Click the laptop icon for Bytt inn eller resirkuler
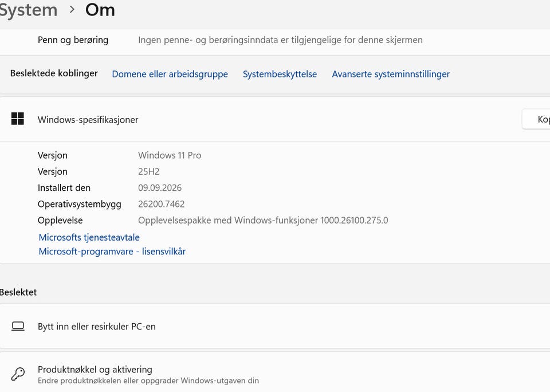This screenshot has width=550, height=392. click(x=18, y=326)
